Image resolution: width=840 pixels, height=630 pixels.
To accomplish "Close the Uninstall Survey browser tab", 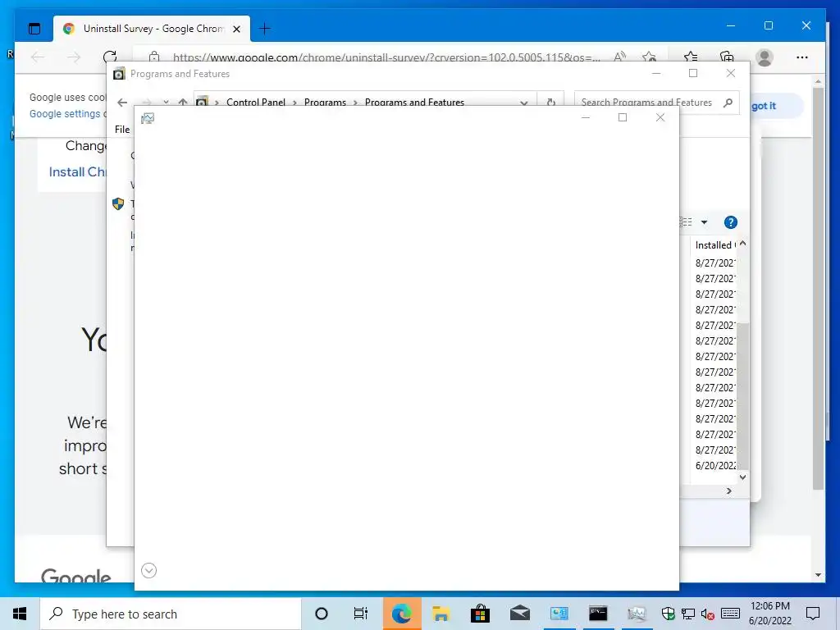I will coord(237,29).
